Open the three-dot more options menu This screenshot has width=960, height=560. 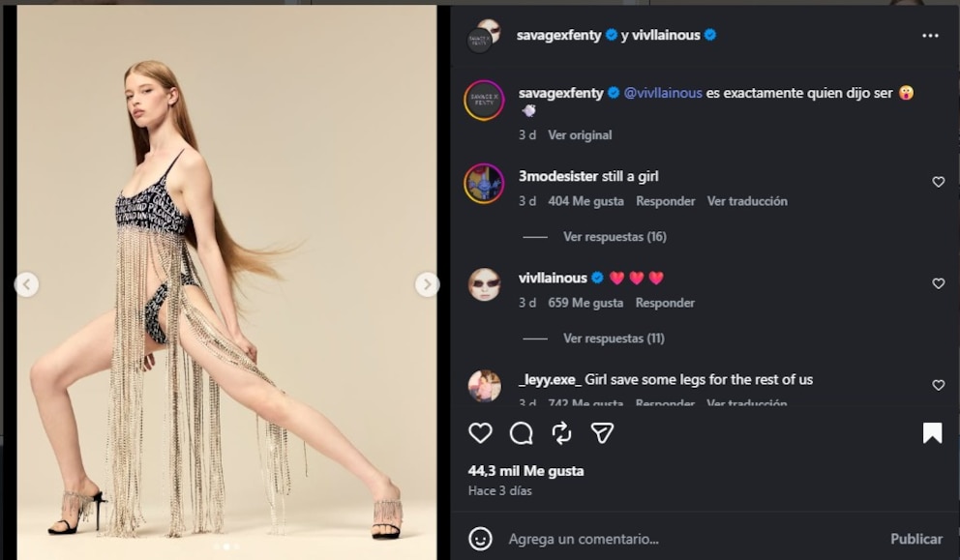[930, 36]
